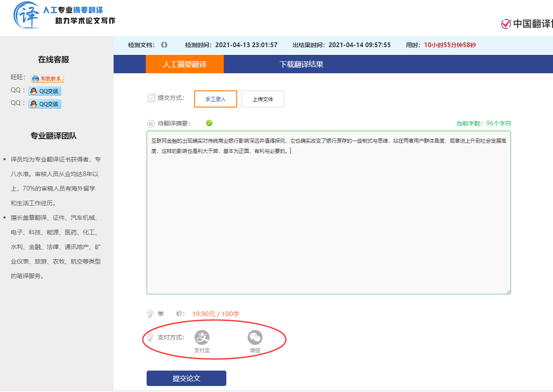Switch to the 下载翻译结果 tab
The height and width of the screenshot is (392, 553).
click(x=301, y=64)
